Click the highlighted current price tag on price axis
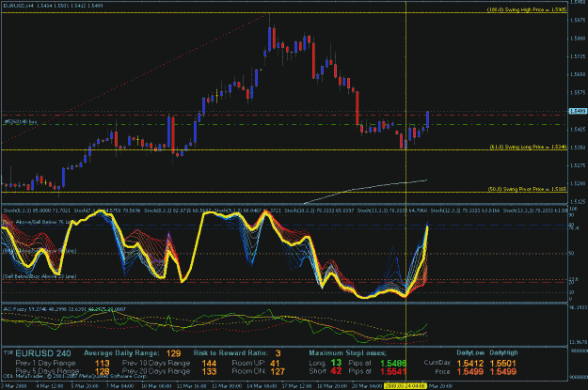 [578, 111]
